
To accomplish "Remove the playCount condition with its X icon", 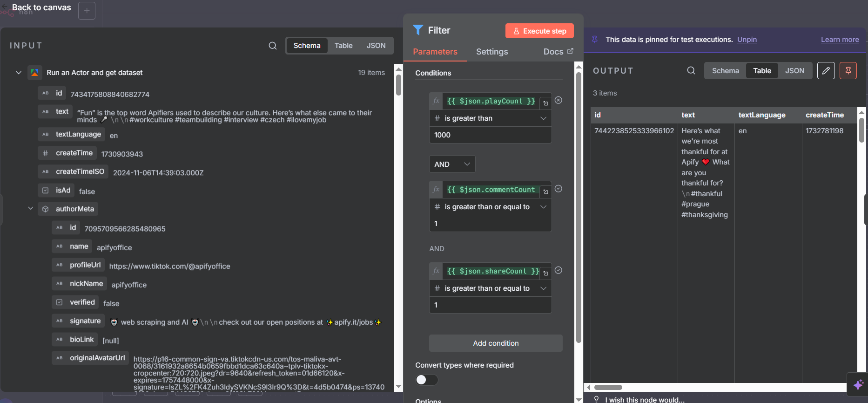I will pos(558,100).
